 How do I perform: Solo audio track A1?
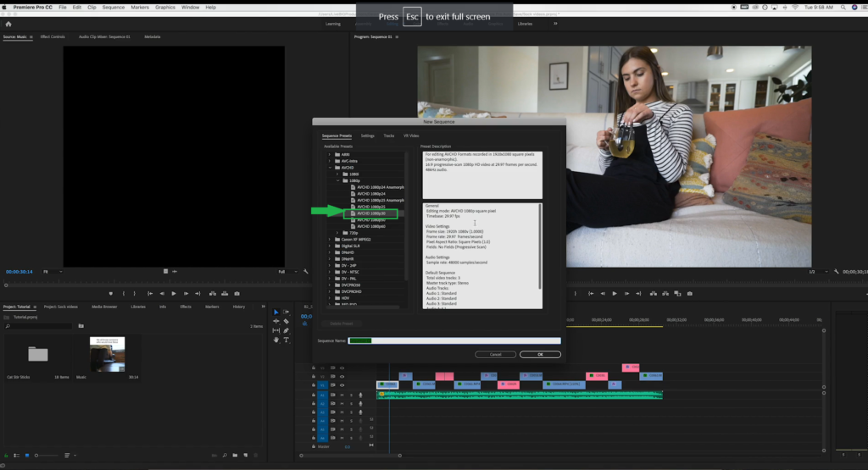pos(351,395)
